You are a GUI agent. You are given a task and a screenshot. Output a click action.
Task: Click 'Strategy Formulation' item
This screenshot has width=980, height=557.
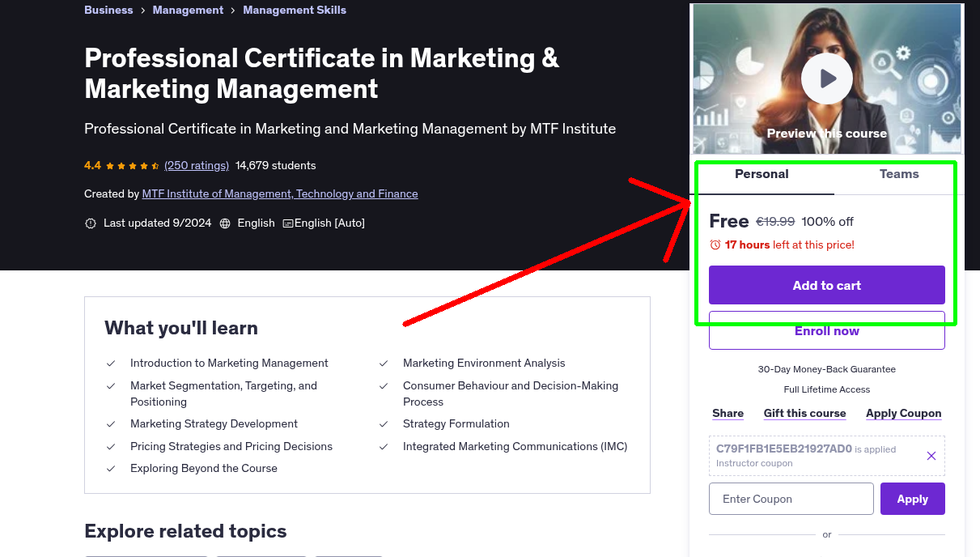[x=456, y=424]
